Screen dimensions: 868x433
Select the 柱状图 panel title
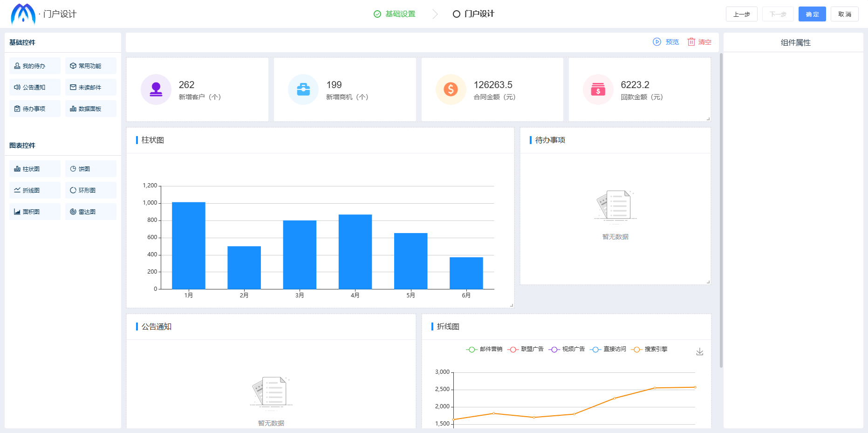(153, 140)
